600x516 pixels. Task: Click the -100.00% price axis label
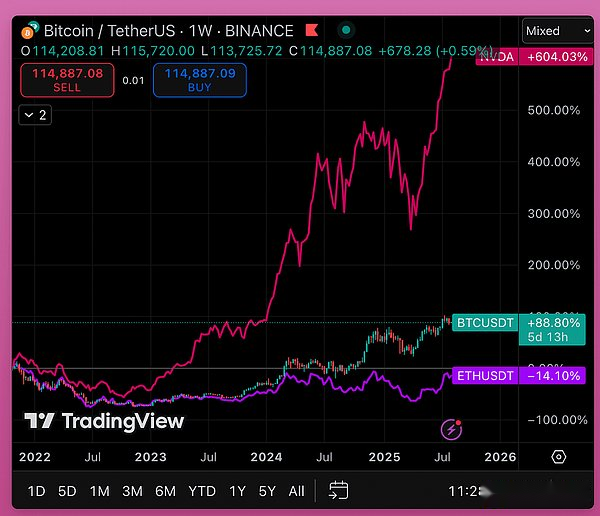(558, 420)
